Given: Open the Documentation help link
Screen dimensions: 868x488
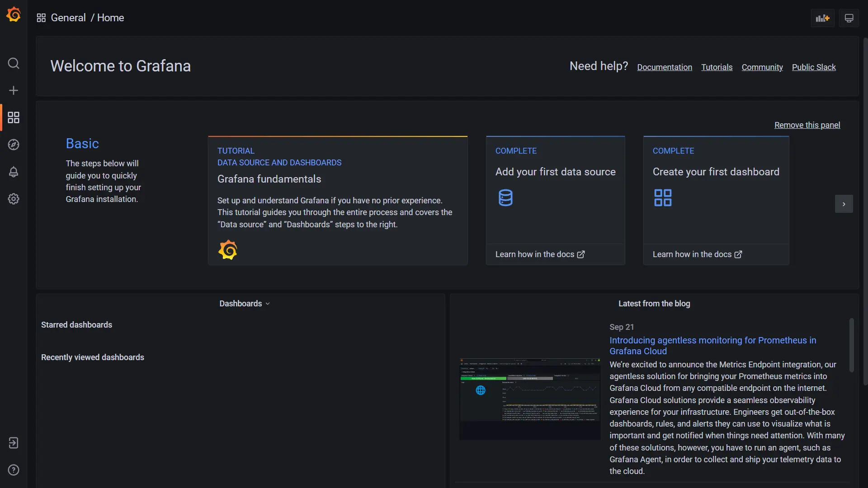Looking at the screenshot, I should point(665,67).
